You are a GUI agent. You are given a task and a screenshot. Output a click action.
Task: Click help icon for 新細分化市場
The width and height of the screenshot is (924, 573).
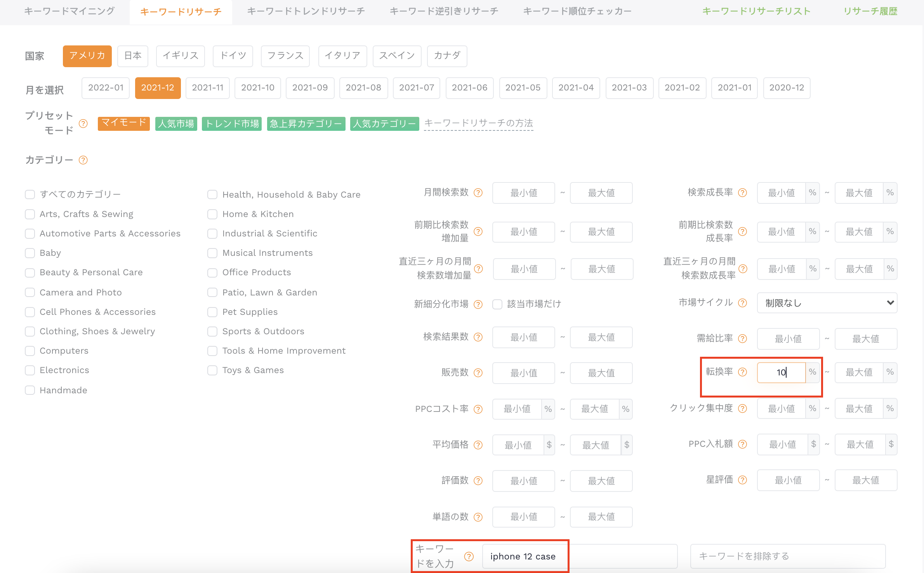(478, 304)
